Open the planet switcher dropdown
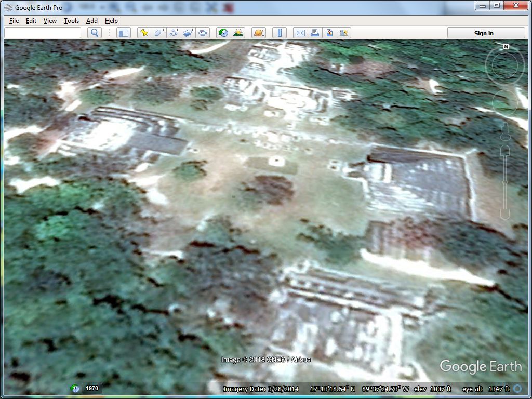Screen dimensions: 532x399 pos(259,33)
